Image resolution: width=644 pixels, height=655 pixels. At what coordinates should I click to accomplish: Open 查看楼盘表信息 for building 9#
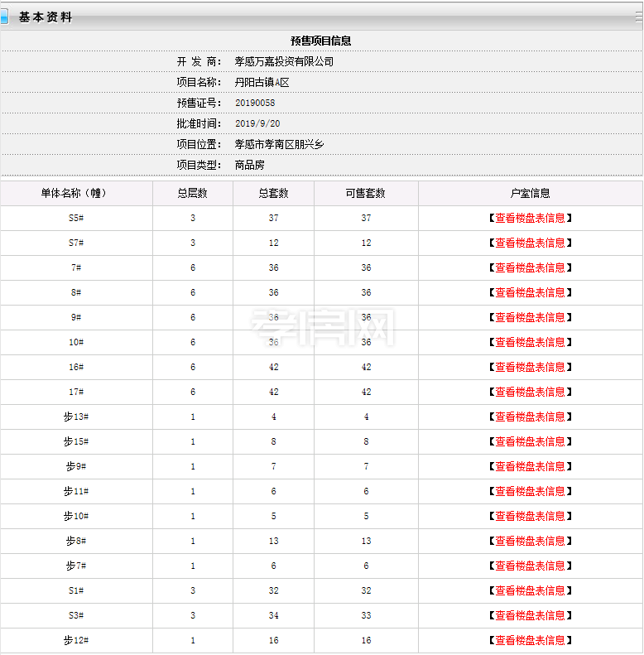click(x=530, y=317)
